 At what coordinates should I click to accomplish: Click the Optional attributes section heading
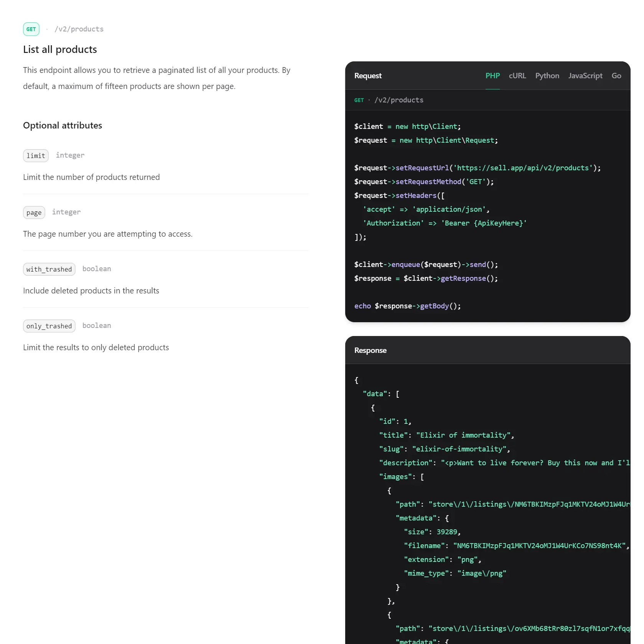tap(63, 125)
